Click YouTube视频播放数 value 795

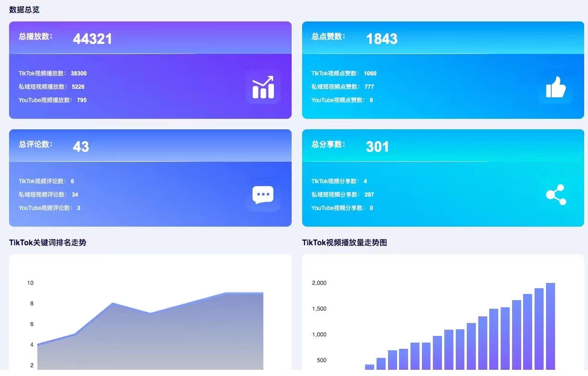click(x=82, y=100)
